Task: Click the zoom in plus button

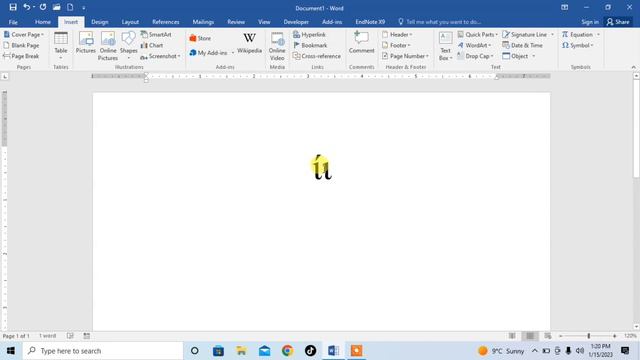Action: click(615, 336)
